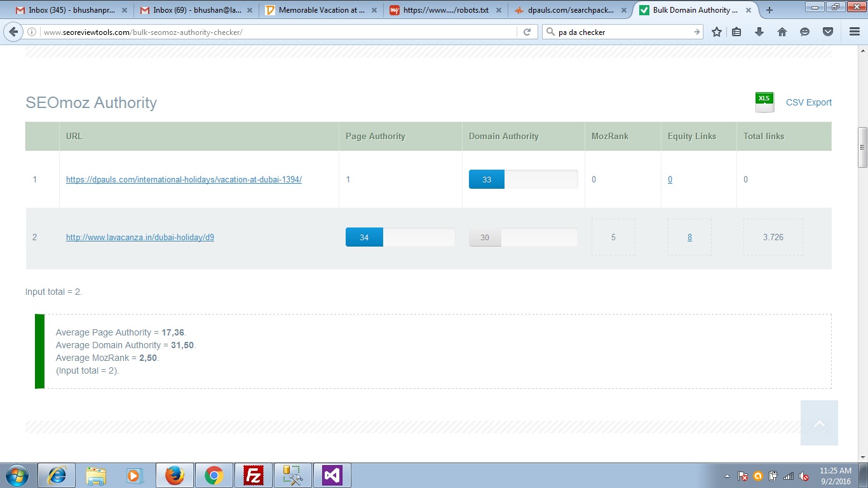Open the lavacanza.in dubai-holiday link
The width and height of the screenshot is (868, 488).
click(x=140, y=238)
